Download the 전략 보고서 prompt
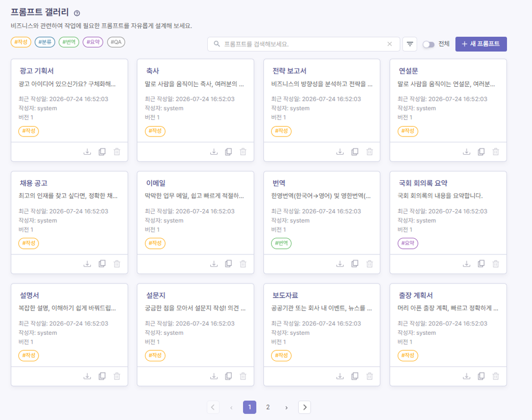532x420 pixels. (340, 152)
